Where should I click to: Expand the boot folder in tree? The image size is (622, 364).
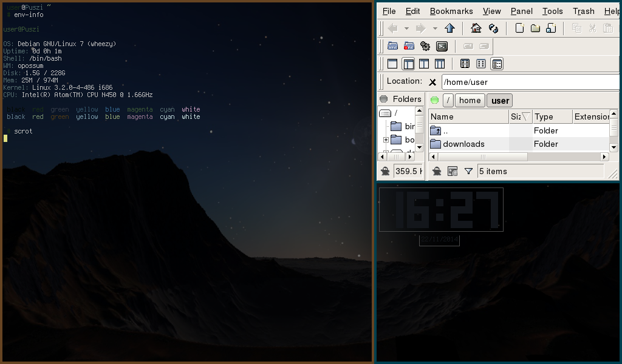click(386, 140)
